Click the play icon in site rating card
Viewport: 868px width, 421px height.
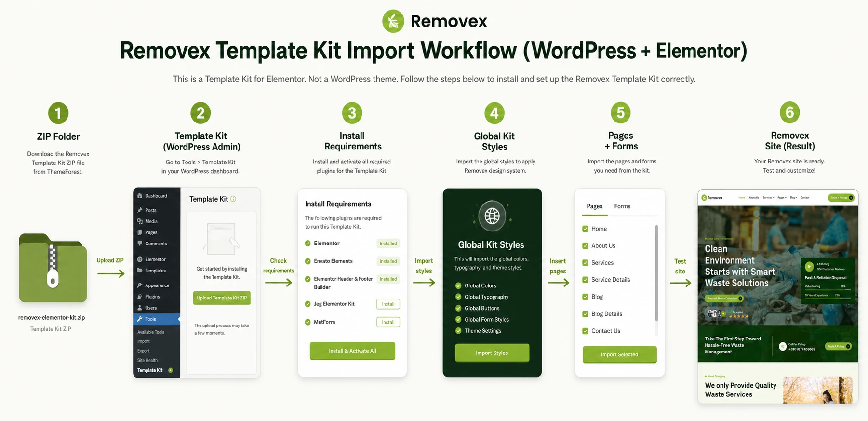point(809,267)
